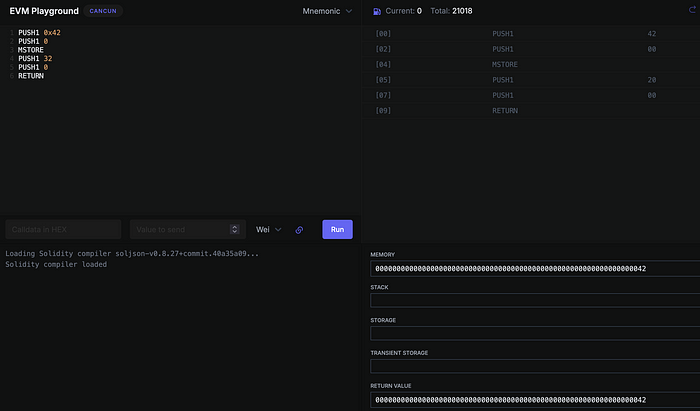Image resolution: width=700 pixels, height=411 pixels.
Task: Click the gas pump icon near Current
Action: point(377,11)
